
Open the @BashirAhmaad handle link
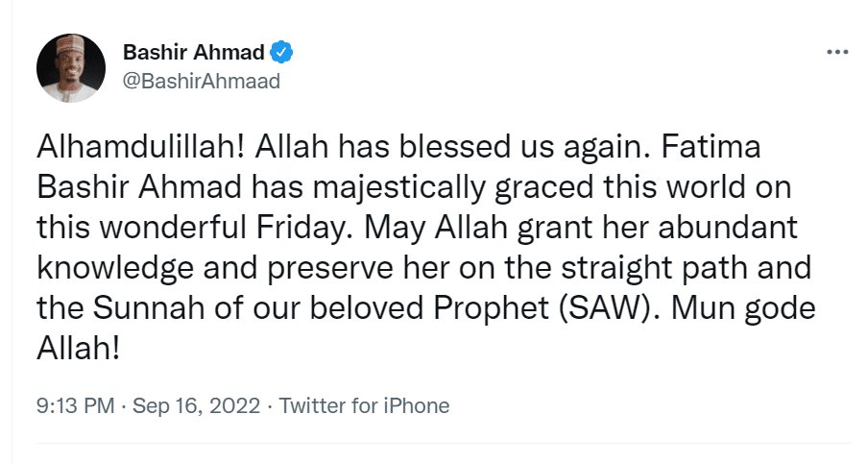202,81
